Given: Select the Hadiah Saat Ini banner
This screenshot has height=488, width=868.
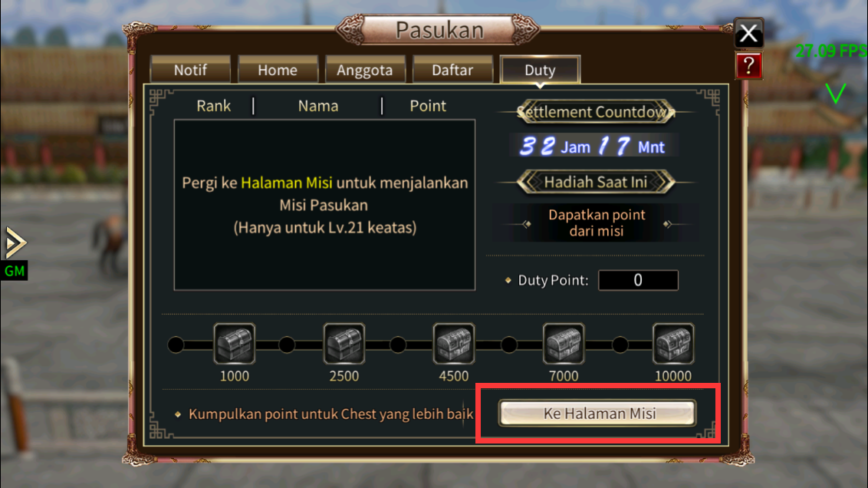Looking at the screenshot, I should pyautogui.click(x=596, y=183).
